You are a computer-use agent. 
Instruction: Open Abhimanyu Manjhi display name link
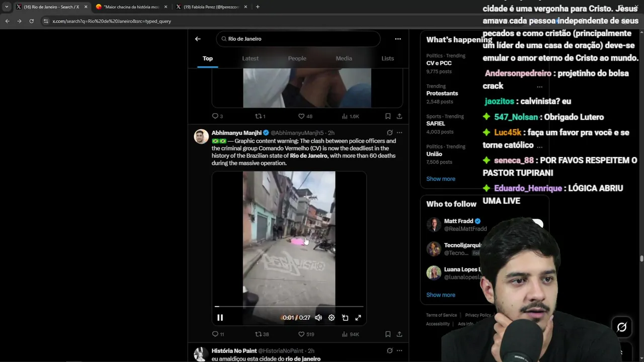click(x=236, y=133)
